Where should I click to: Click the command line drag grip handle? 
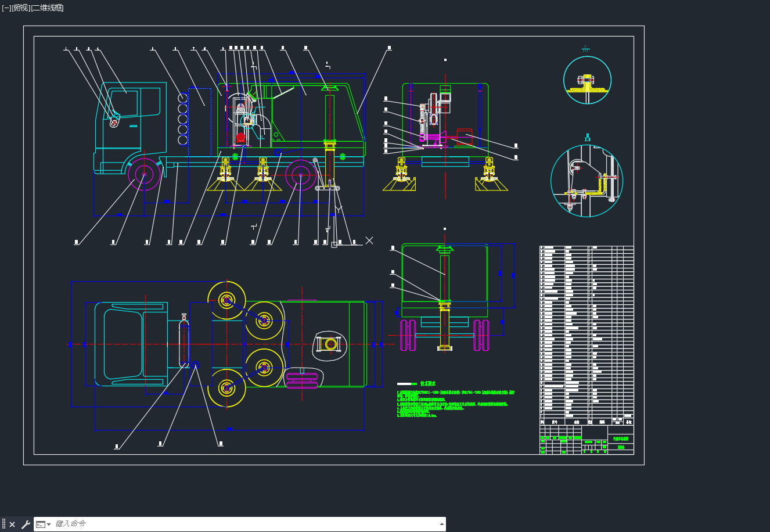pos(3,524)
